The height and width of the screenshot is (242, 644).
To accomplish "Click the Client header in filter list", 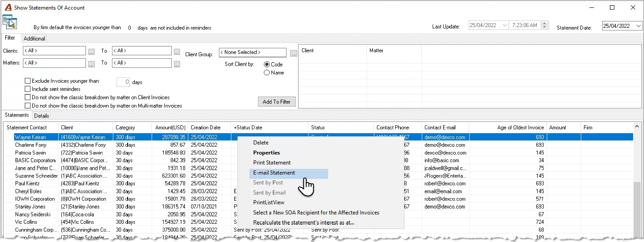I will 333,50.
